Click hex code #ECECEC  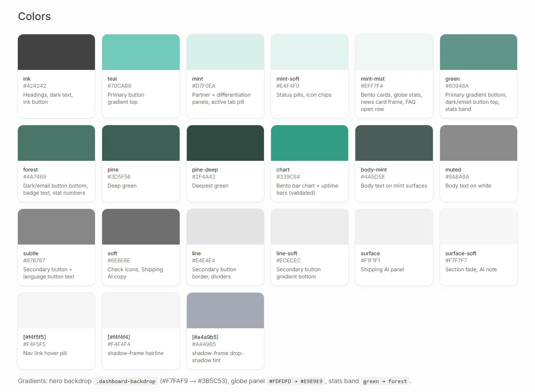pyautogui.click(x=289, y=261)
